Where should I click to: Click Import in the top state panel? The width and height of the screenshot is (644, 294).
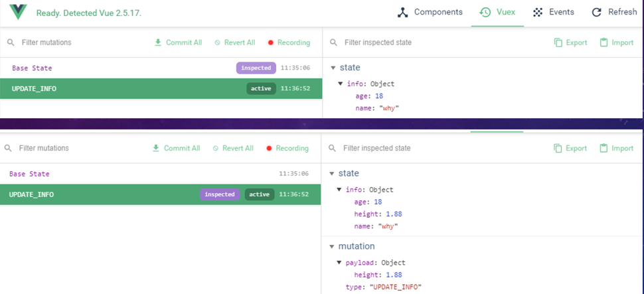pos(616,42)
